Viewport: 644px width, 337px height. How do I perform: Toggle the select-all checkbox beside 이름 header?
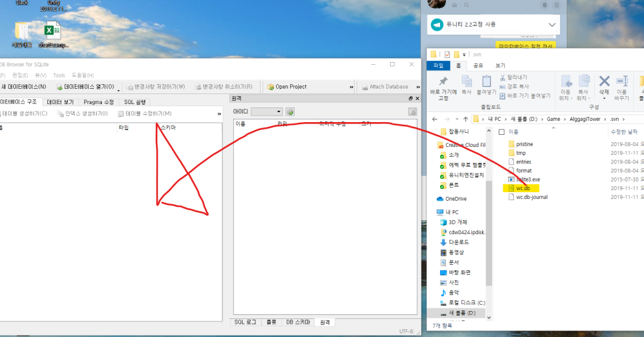coord(501,131)
